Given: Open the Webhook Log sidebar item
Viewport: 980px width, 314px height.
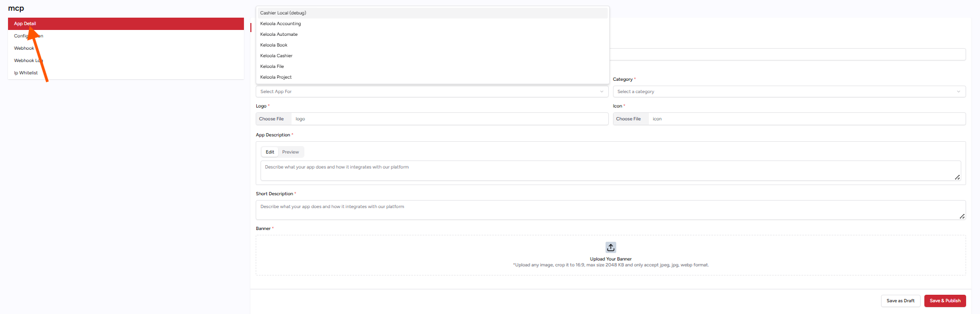Looking at the screenshot, I should 126,60.
